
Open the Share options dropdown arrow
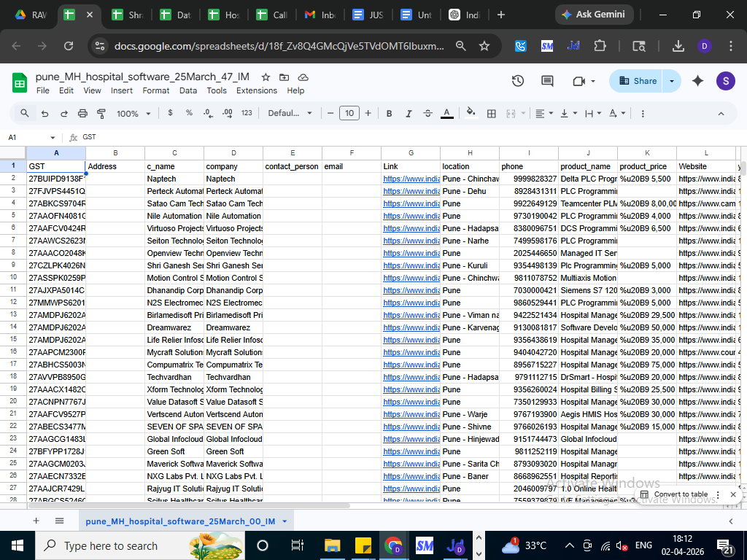(672, 81)
